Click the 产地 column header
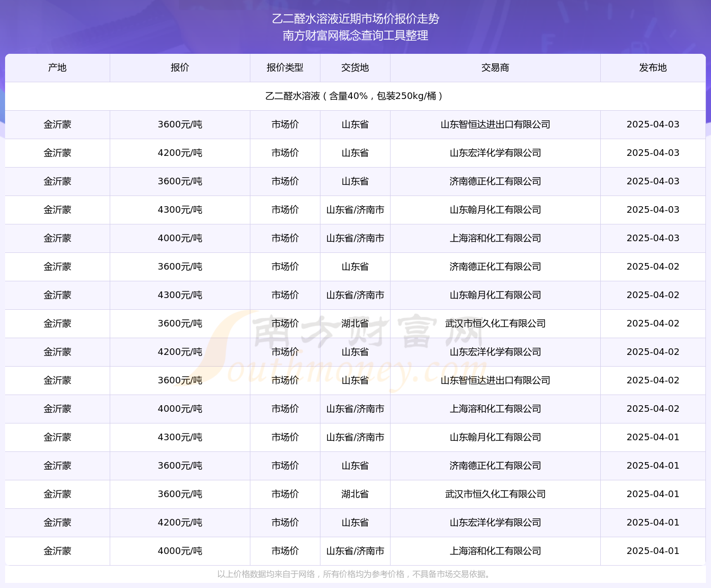 pos(57,68)
